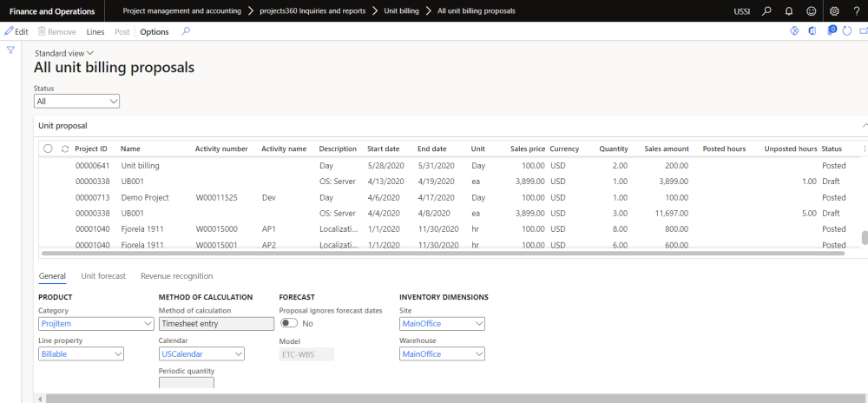Viewport: 868px width, 403px height.
Task: Click the Periodic quantity input field
Action: pos(186,383)
